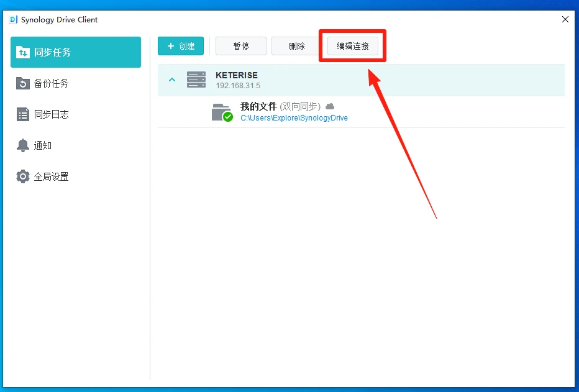Collapse the KETERISE server chevron
579x392 pixels.
(172, 80)
